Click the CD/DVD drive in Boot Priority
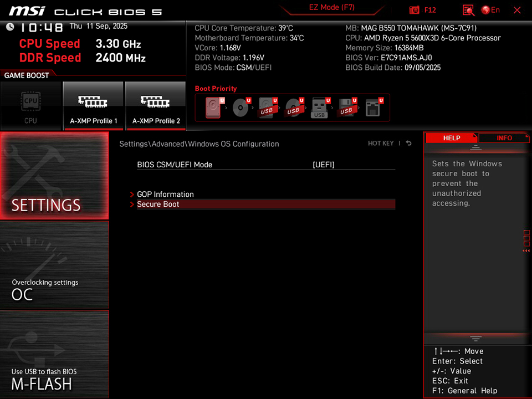The height and width of the screenshot is (399, 532). pos(241,107)
